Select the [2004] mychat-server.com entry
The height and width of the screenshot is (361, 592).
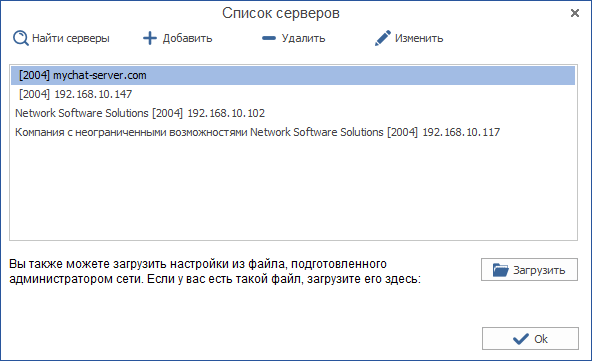coord(293,75)
